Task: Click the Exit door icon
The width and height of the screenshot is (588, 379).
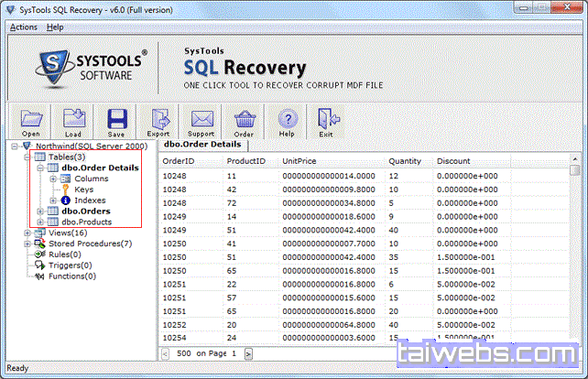Action: click(324, 124)
